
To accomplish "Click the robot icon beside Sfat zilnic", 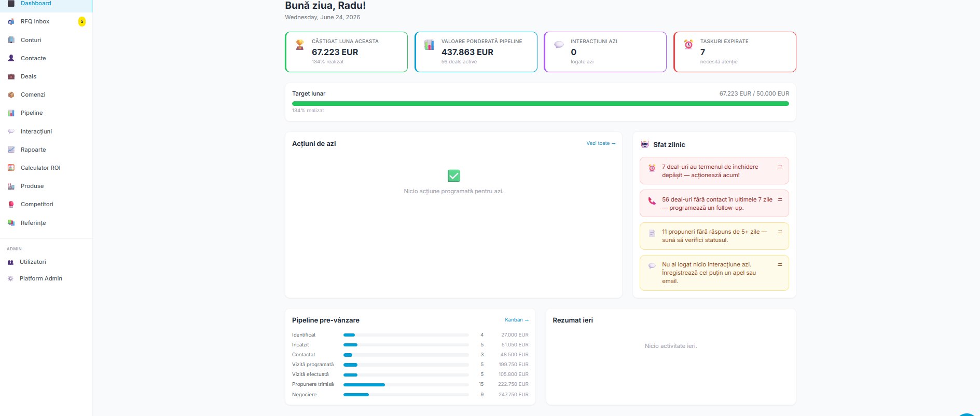I will coord(645,144).
